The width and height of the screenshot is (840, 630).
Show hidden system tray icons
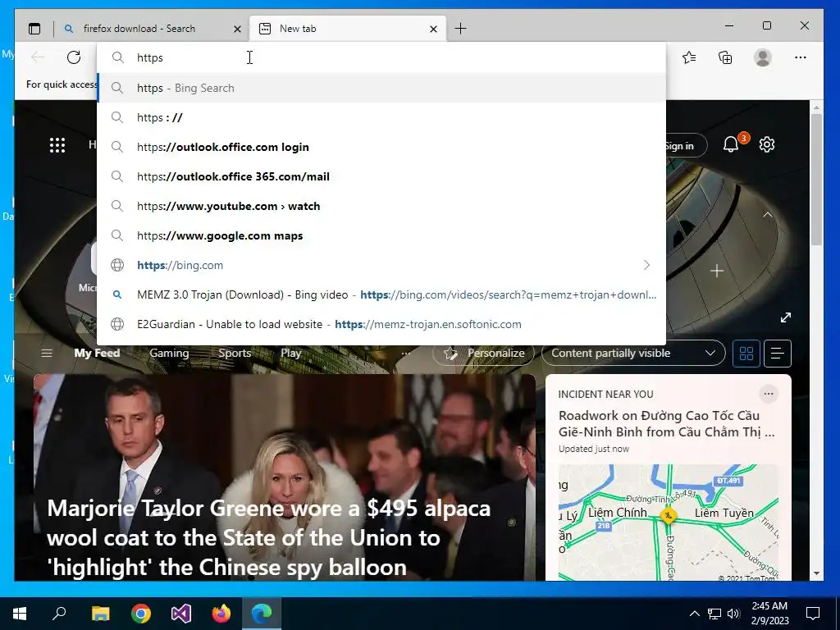tap(694, 614)
